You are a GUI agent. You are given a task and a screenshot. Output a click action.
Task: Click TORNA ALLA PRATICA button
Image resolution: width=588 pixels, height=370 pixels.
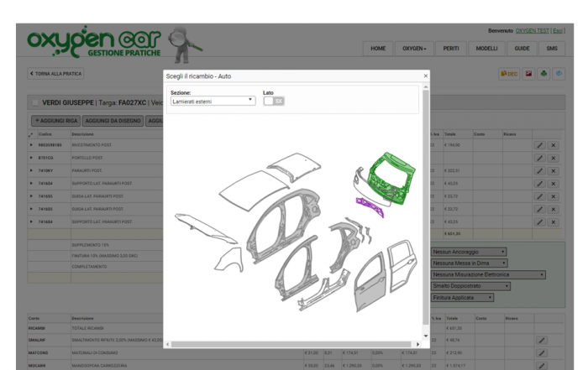click(55, 74)
